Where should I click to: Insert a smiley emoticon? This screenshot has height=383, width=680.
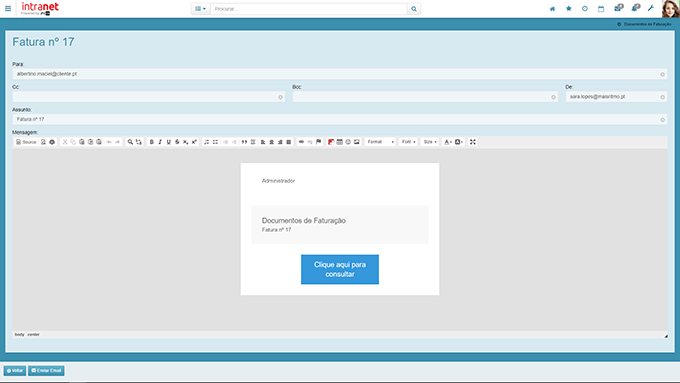[348, 142]
